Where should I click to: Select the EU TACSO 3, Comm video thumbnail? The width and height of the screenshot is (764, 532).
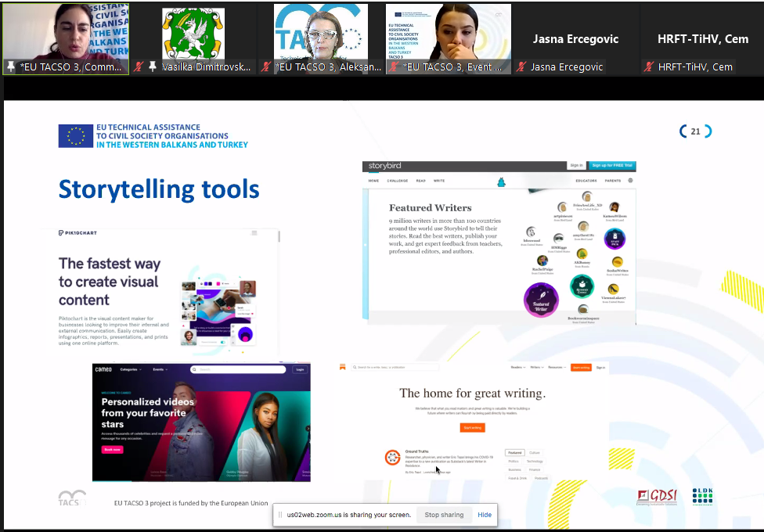pyautogui.click(x=66, y=39)
